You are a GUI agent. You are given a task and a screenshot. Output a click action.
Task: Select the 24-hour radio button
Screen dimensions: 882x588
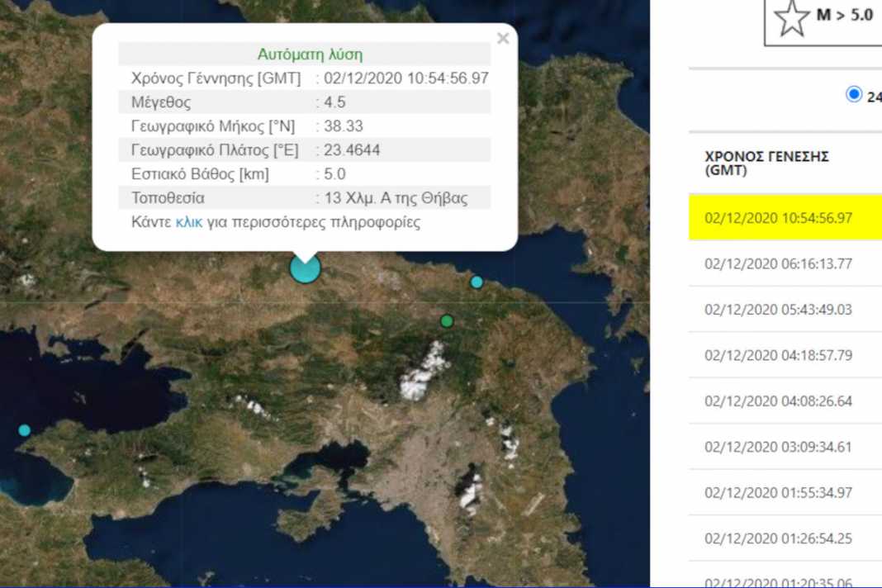pos(853,94)
